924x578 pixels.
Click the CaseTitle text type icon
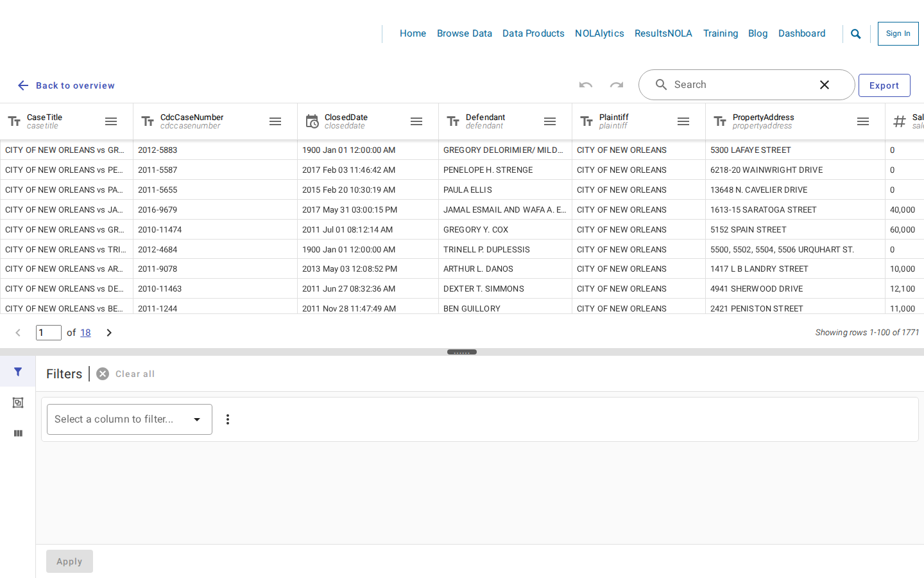tap(14, 121)
